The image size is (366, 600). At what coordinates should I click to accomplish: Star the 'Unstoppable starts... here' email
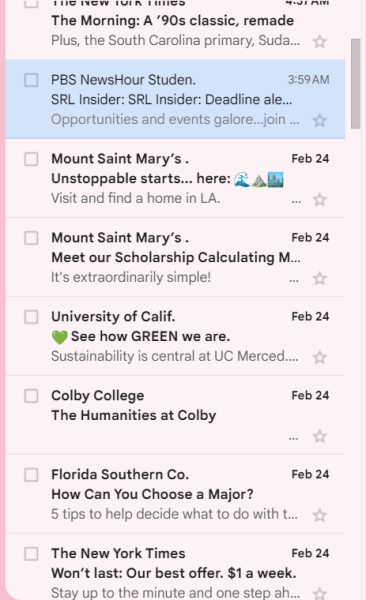(320, 199)
